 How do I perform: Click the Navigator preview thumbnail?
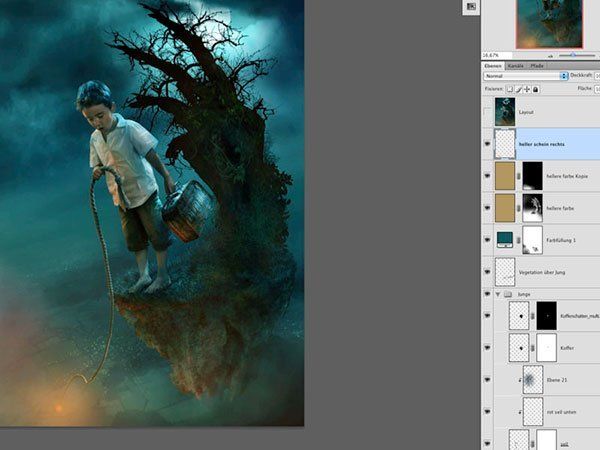549,24
